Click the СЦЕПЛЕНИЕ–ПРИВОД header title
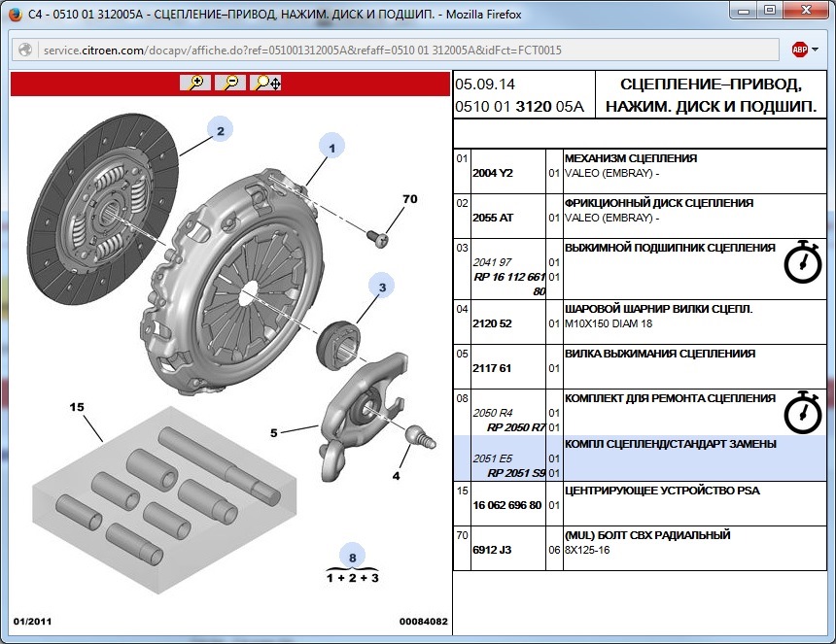This screenshot has width=836, height=644. coord(711,95)
